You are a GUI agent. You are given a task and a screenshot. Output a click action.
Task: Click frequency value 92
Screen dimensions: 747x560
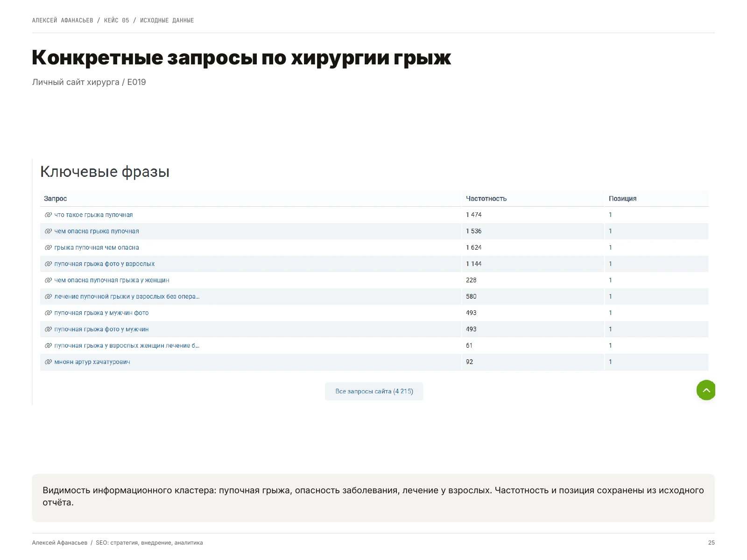click(469, 362)
